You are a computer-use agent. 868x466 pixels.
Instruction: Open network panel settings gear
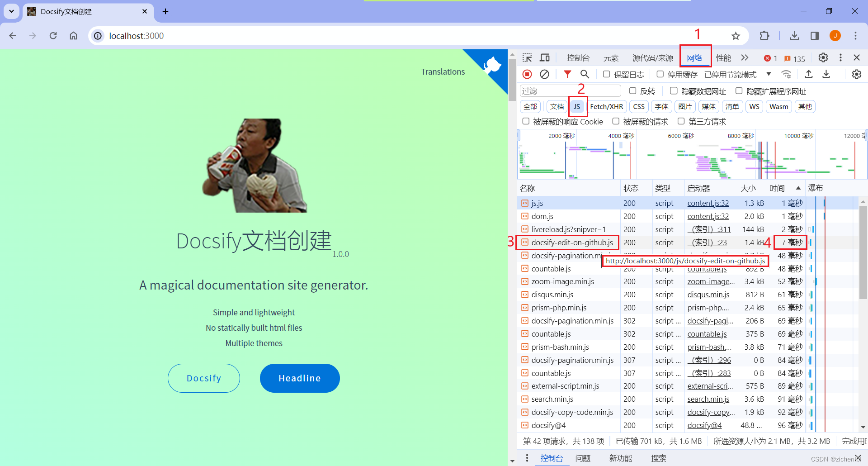(857, 74)
